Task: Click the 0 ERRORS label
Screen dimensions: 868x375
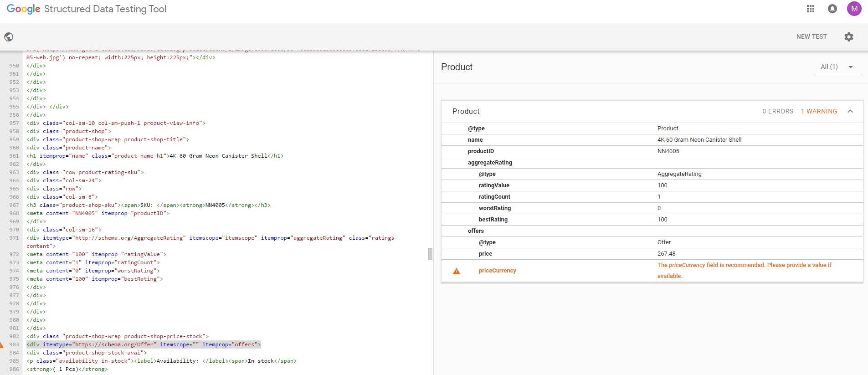Action: 778,111
